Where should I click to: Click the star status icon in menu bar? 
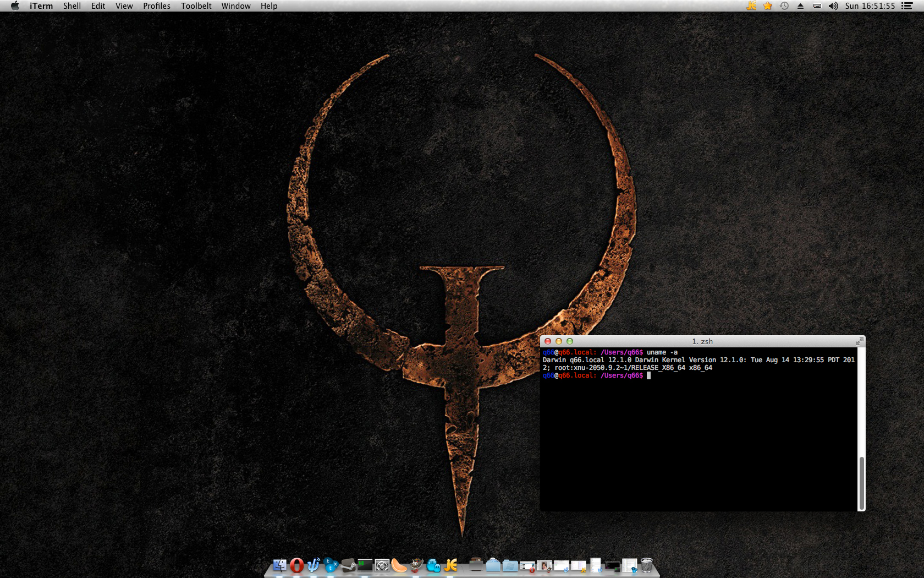(768, 6)
